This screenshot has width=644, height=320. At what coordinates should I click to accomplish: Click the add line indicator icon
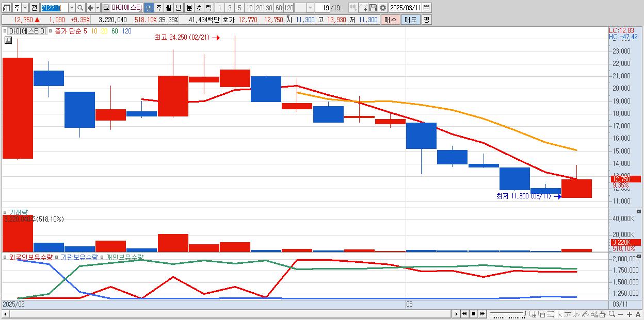click(363, 8)
